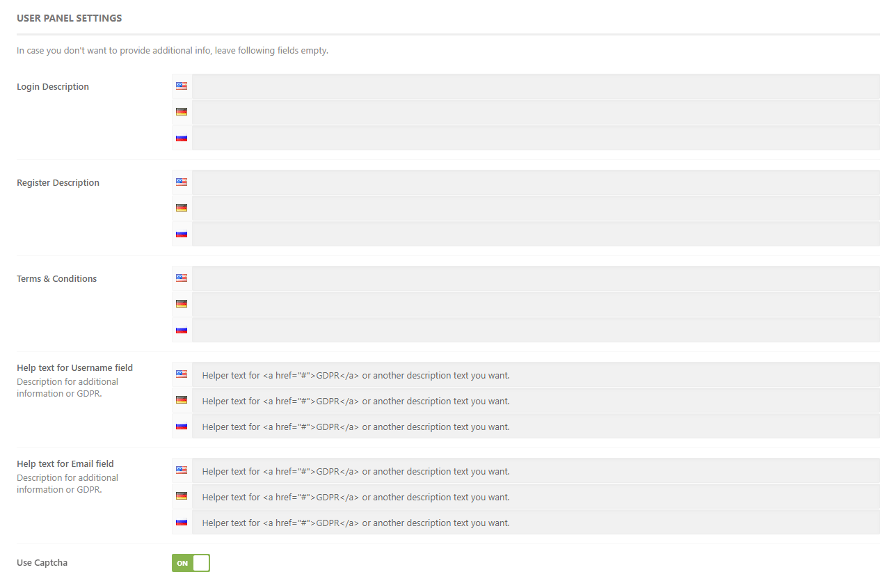
Task: Click German flag icon in Login Description row
Action: tap(182, 112)
